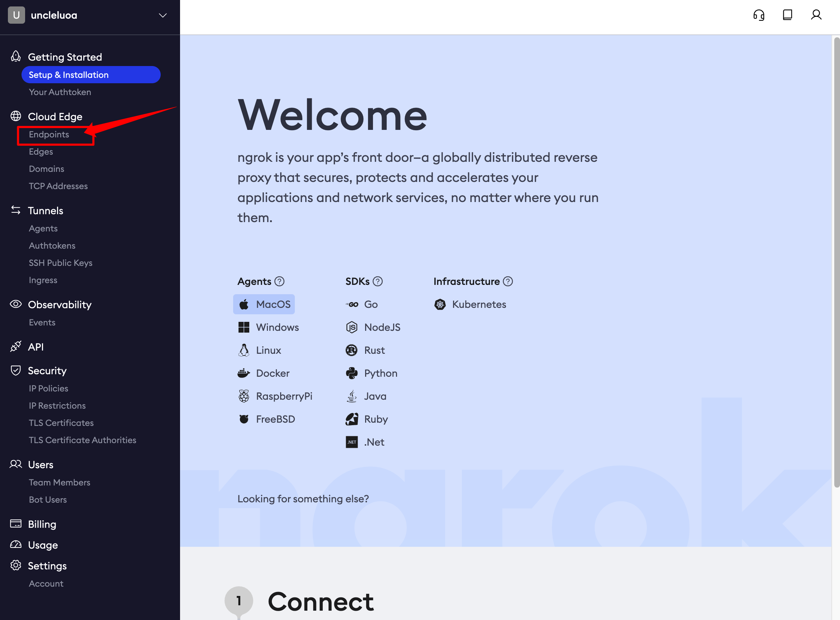Image resolution: width=840 pixels, height=620 pixels.
Task: Click the Agents help question icon
Action: coord(279,282)
